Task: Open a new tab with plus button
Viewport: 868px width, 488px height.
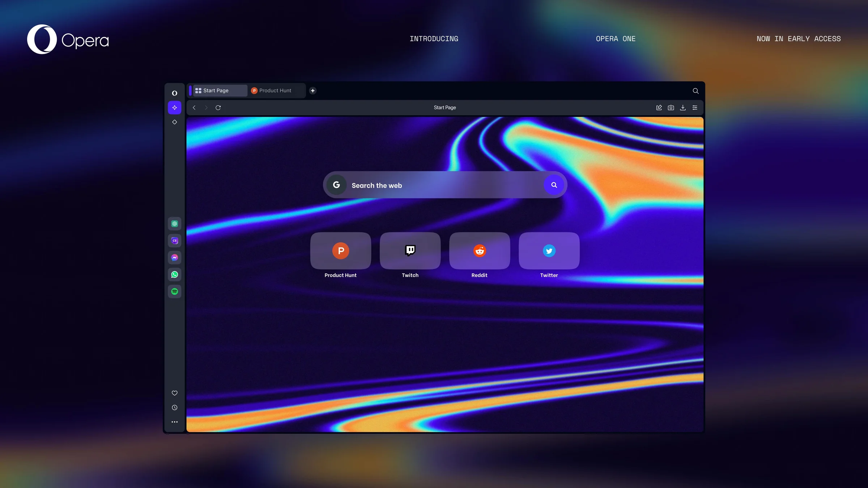Action: click(313, 91)
